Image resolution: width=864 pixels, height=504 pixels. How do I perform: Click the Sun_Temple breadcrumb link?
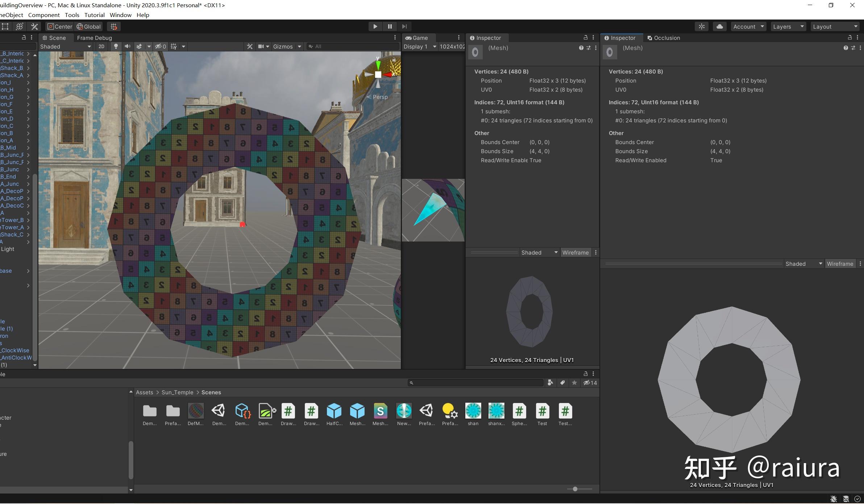177,392
